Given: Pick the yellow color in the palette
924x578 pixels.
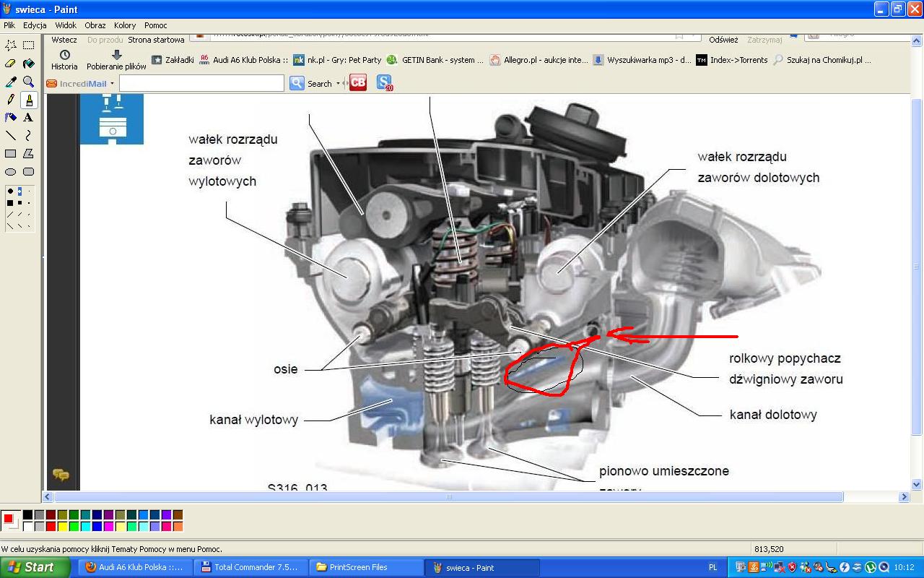Looking at the screenshot, I should 62,526.
